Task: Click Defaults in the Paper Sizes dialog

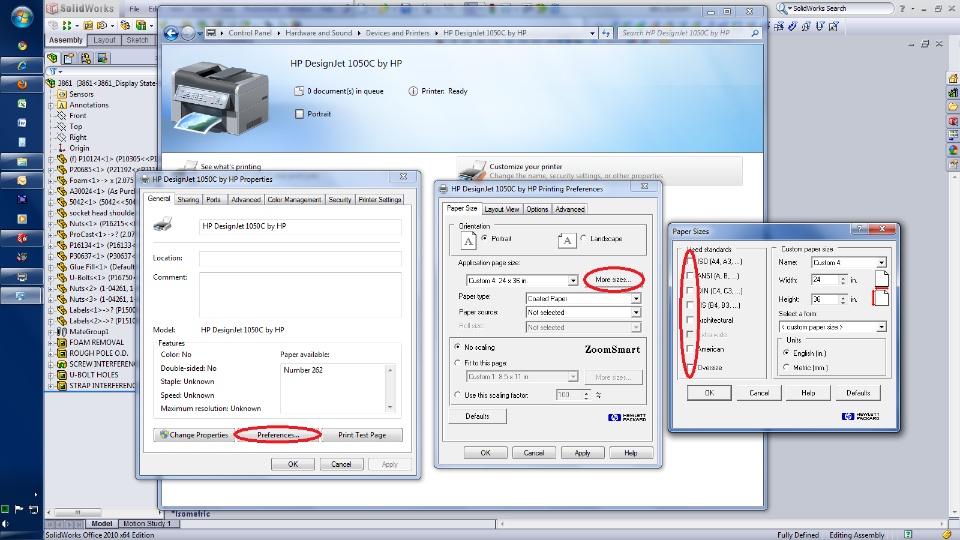Action: 858,392
